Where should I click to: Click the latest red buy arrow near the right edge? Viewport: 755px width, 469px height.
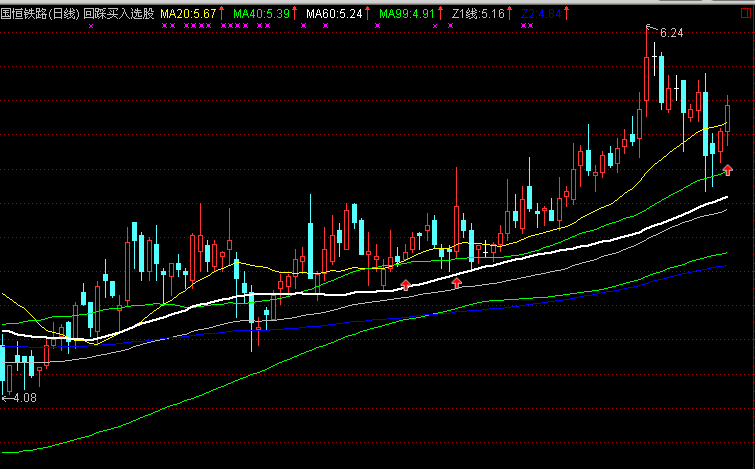coord(728,169)
